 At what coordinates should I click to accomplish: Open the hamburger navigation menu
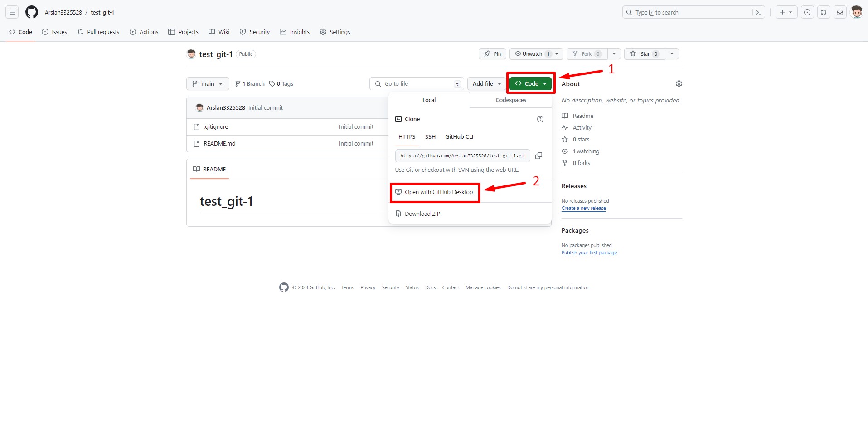point(12,12)
